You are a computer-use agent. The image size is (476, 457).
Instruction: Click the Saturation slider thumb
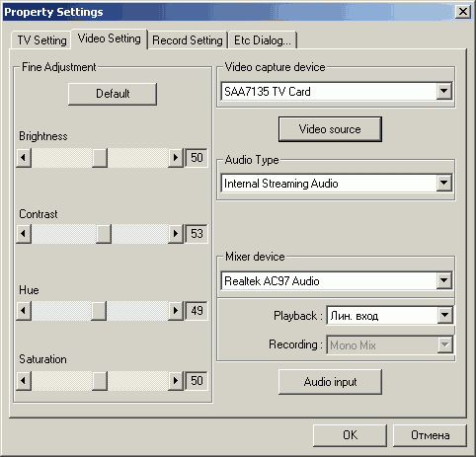100,381
